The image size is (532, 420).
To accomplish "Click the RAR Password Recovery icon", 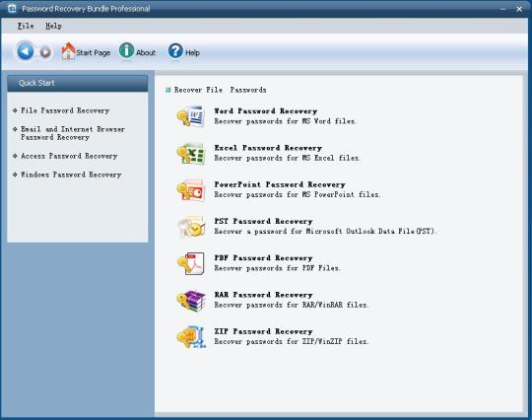I will 191,301.
